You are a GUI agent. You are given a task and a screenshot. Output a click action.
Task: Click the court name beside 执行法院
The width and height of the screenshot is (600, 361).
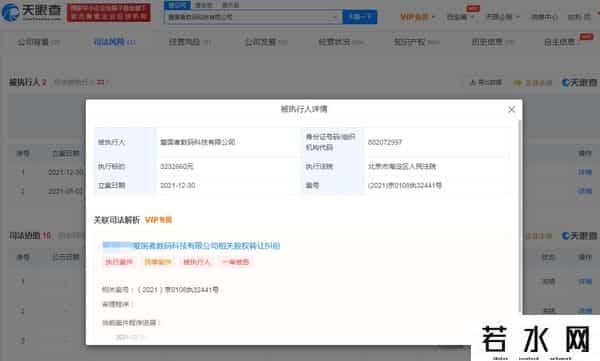[x=402, y=167]
